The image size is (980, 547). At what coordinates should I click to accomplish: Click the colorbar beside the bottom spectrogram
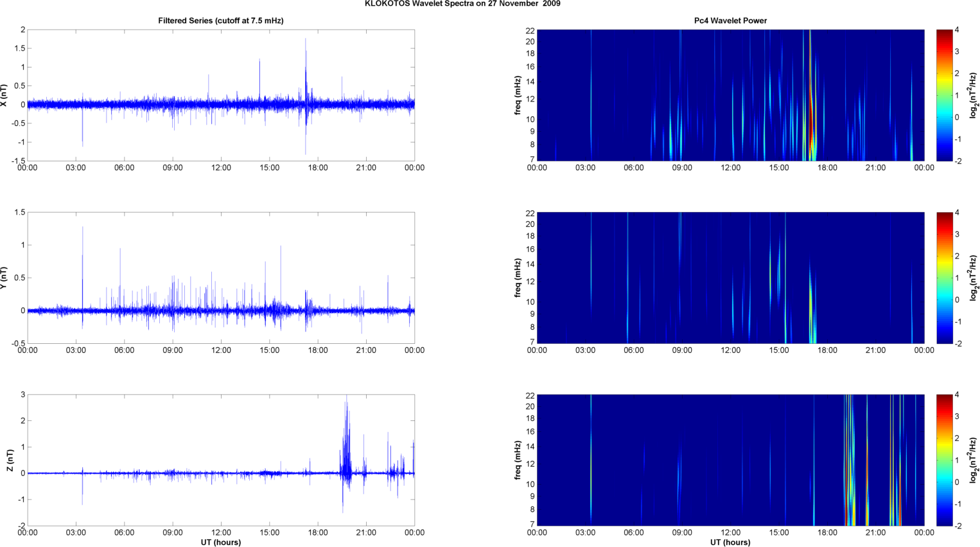[x=944, y=460]
